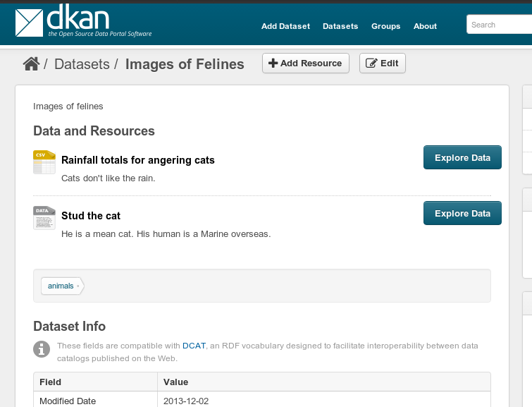The image size is (532, 407).
Task: Click into the Search field
Action: coord(499,25)
